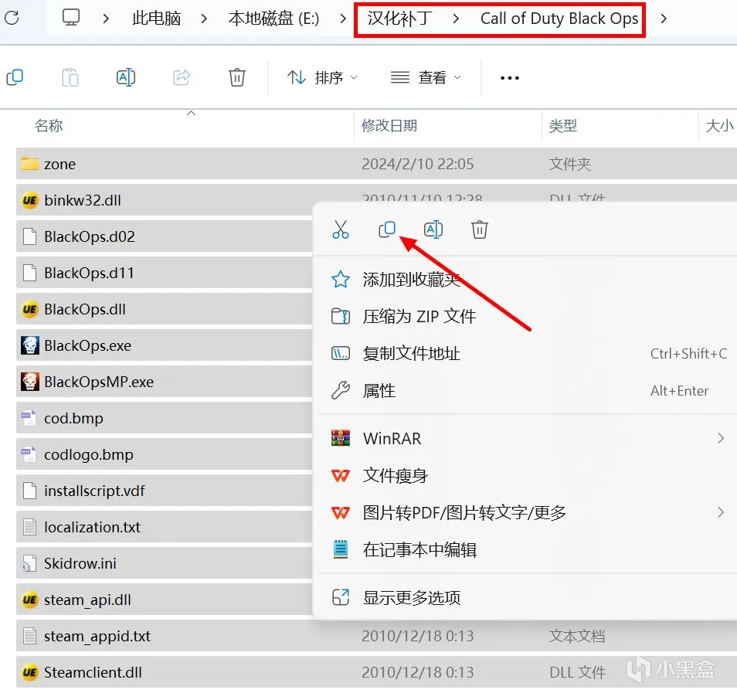Click the copy icon in context menu

pos(387,229)
